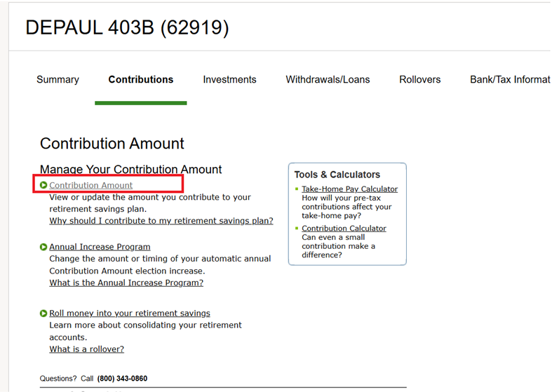552x392 pixels.
Task: Open the Contribution Calculator link
Action: click(344, 229)
